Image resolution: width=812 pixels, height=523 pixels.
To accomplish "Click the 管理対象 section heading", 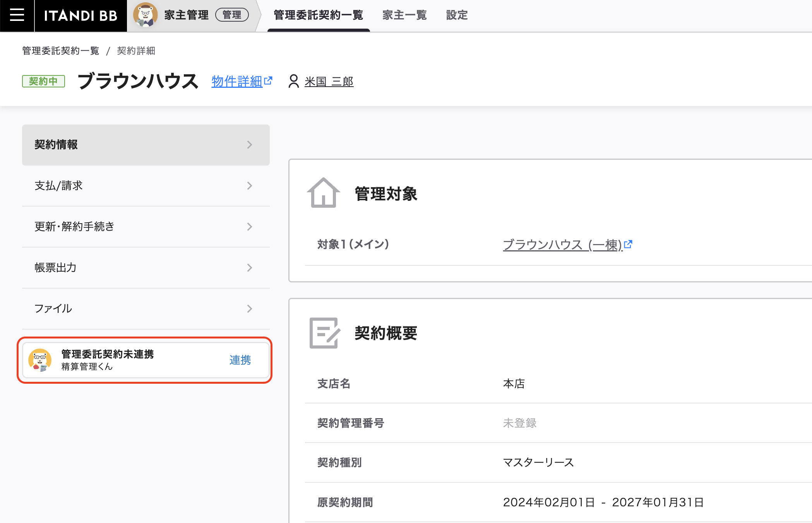I will (x=386, y=194).
